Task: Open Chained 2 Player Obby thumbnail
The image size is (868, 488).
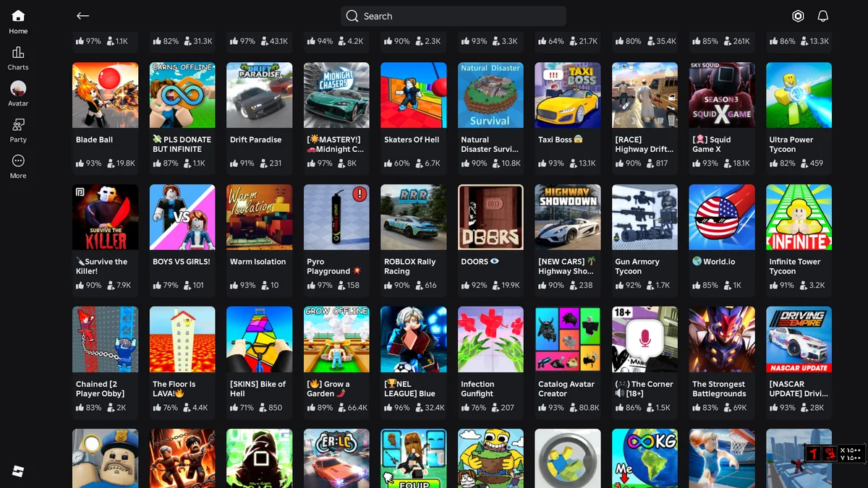Action: tap(106, 339)
